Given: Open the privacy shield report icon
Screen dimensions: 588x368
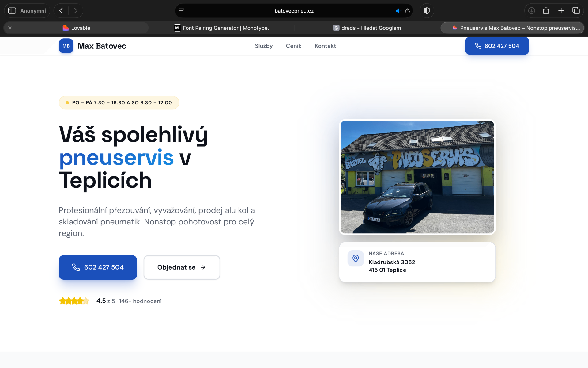Looking at the screenshot, I should click(x=427, y=11).
